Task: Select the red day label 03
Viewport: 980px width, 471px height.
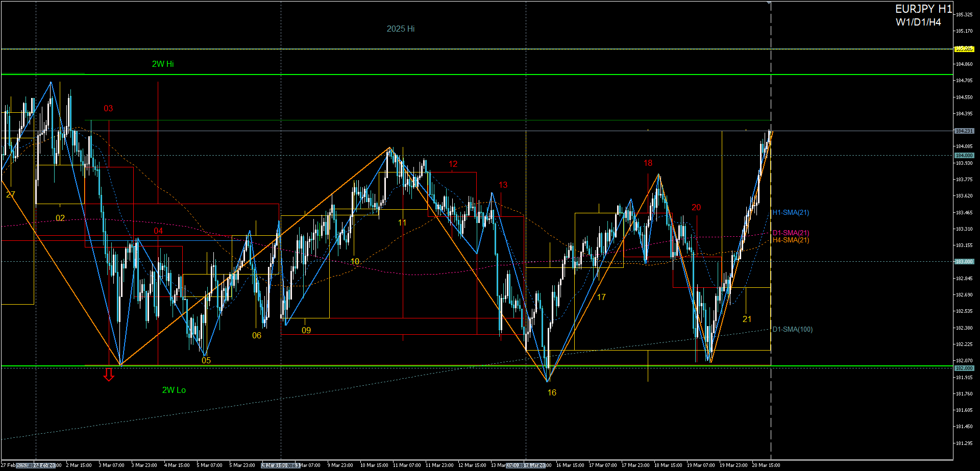Action: [108, 109]
